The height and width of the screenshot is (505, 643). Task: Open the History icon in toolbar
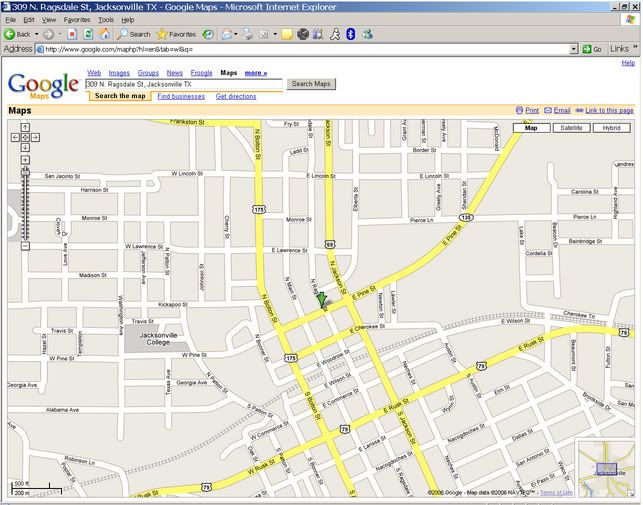pos(208,34)
